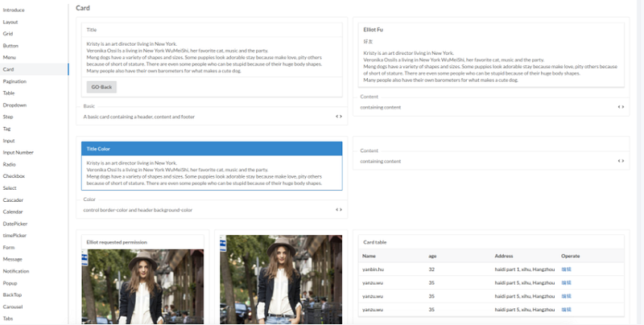Click the edit link in the last table row
This screenshot has height=325, width=644.
click(566, 310)
